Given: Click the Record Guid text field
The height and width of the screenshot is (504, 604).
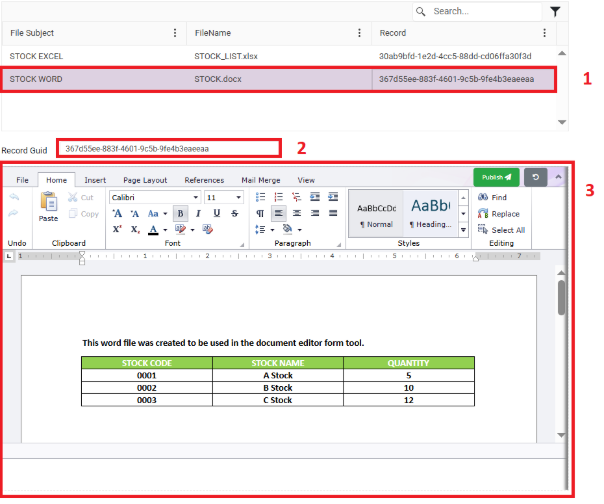Looking at the screenshot, I should point(169,149).
